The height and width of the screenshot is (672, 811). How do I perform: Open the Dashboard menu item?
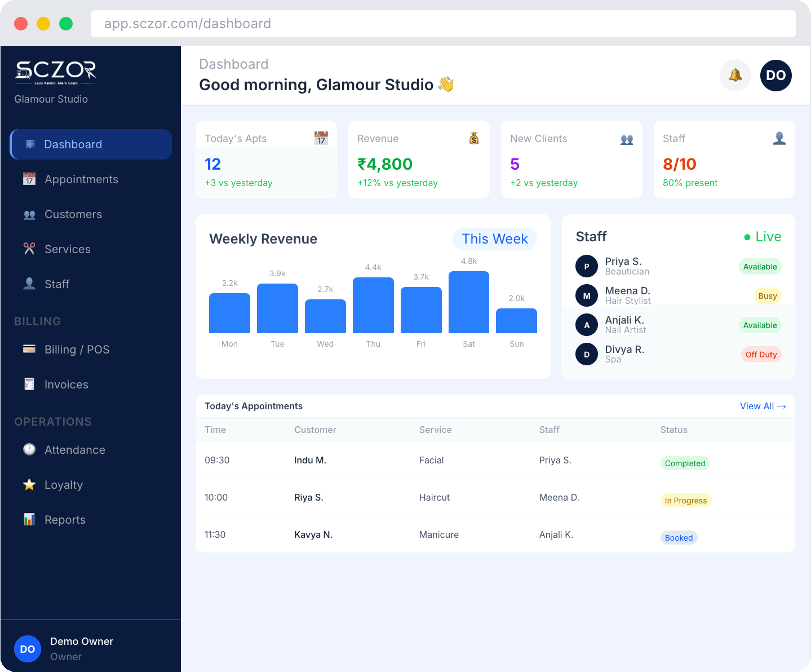click(91, 144)
